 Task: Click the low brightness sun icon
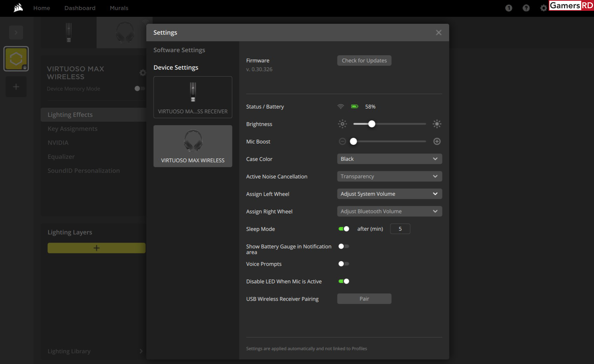pyautogui.click(x=342, y=124)
